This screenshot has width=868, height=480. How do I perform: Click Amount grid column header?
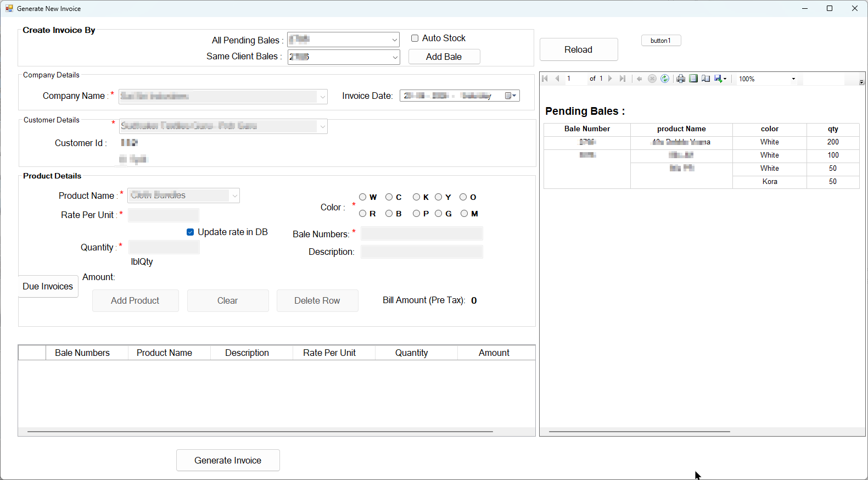(496, 353)
